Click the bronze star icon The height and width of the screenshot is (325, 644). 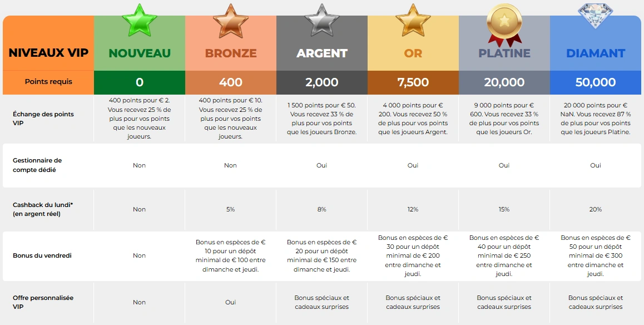click(231, 21)
